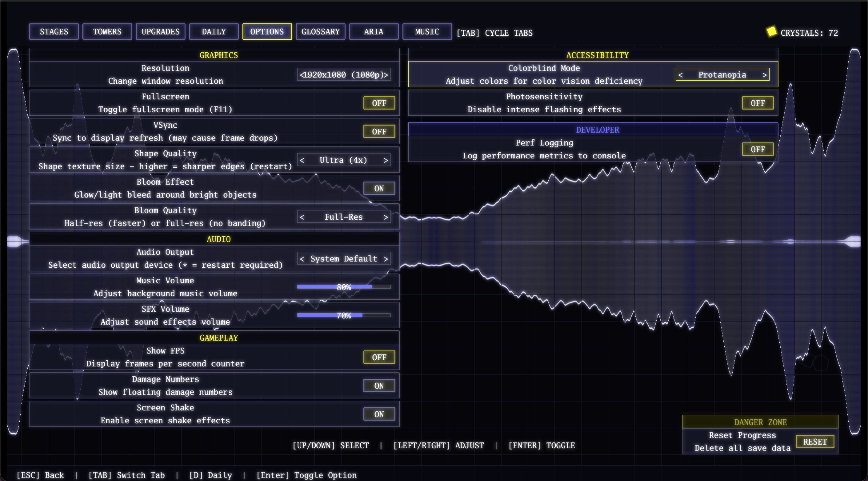Viewport: 868px width, 481px height.
Task: Toggle Photosensitivity OFF setting
Action: [758, 103]
